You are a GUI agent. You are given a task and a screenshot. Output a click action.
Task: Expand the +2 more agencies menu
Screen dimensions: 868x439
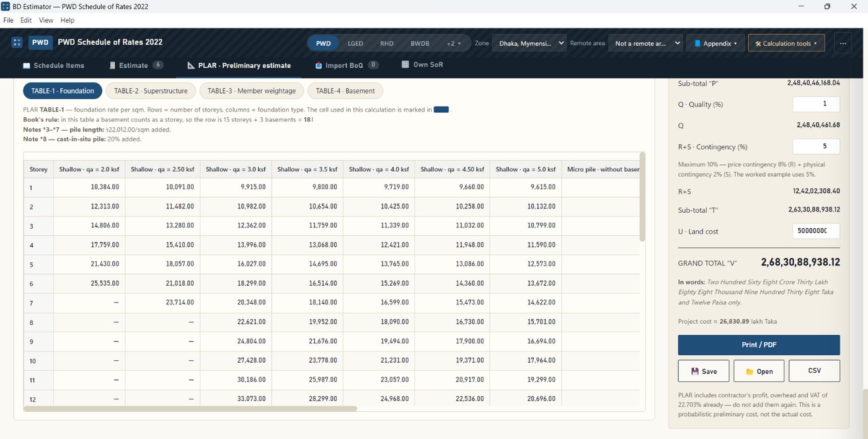[454, 43]
